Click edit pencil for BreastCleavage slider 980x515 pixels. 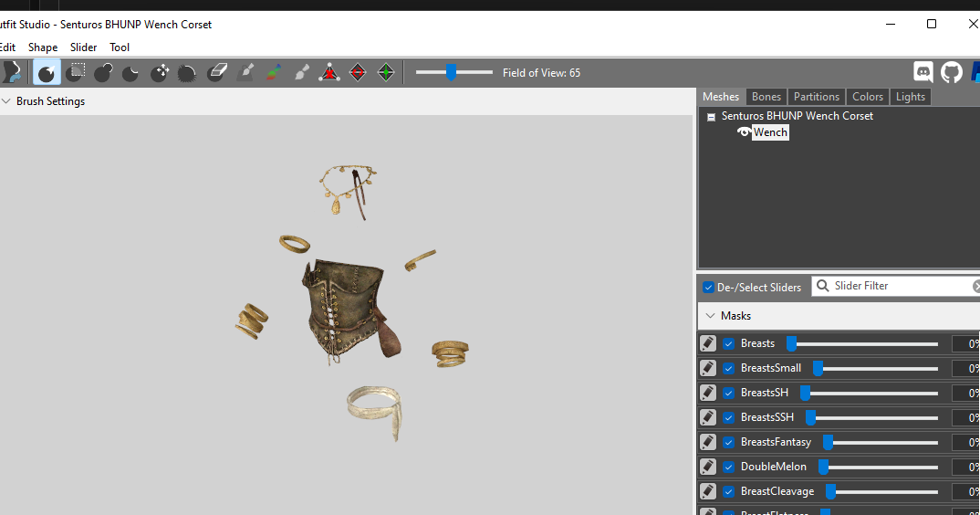pos(707,491)
